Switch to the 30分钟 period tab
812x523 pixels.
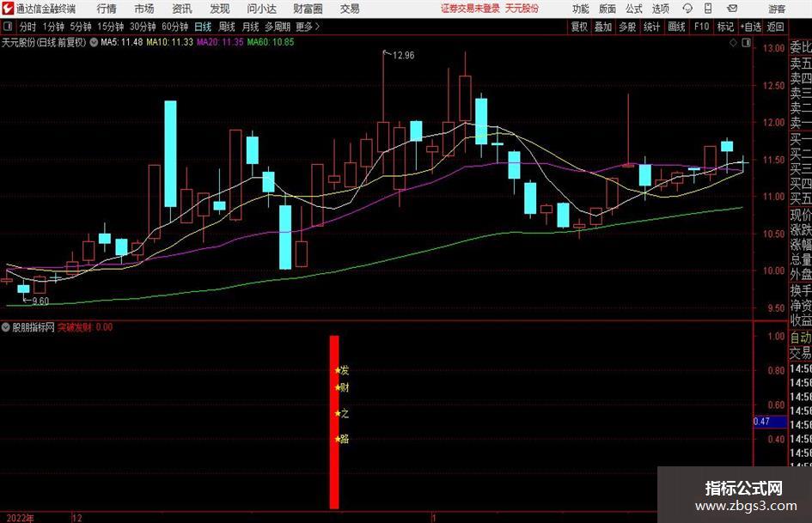point(143,27)
